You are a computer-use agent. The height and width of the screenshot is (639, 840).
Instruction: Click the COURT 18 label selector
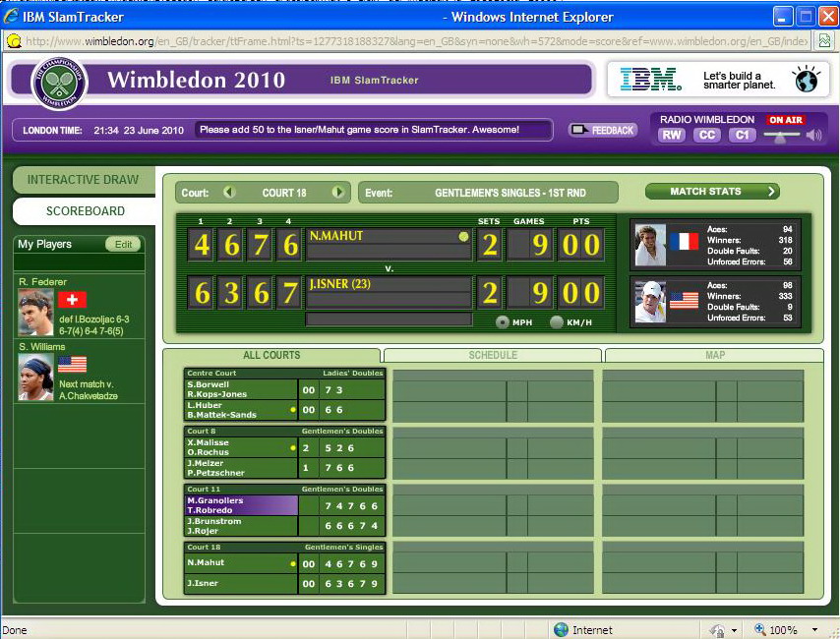tap(284, 193)
